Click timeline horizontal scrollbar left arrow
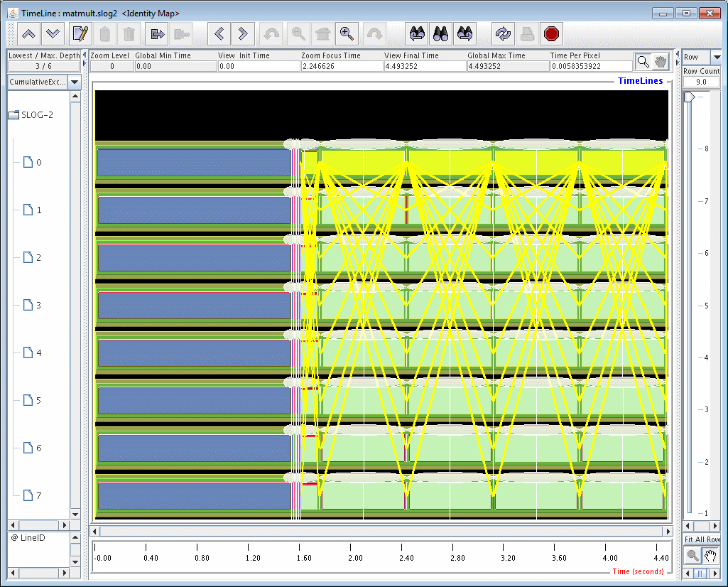The height and width of the screenshot is (587, 728). click(94, 532)
